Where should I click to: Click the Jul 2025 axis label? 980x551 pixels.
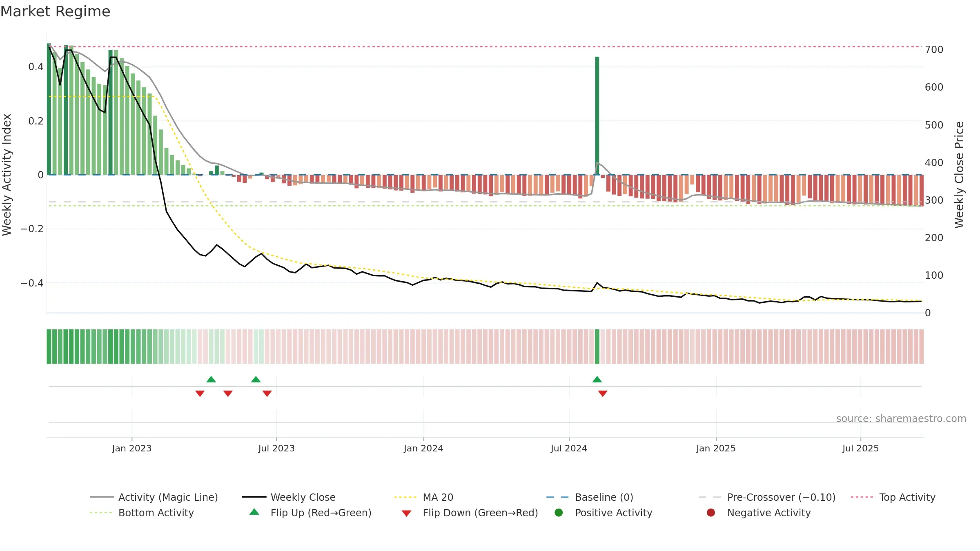coord(860,448)
